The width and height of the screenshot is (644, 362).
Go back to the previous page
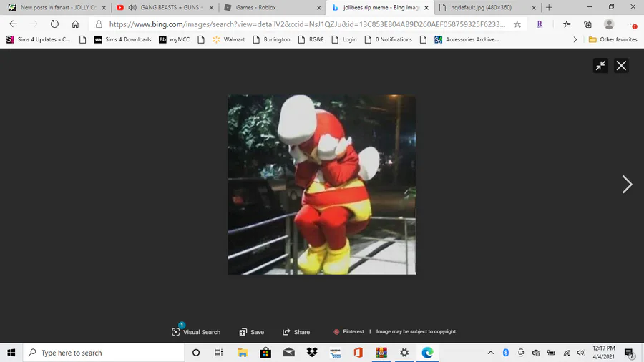pos(13,24)
